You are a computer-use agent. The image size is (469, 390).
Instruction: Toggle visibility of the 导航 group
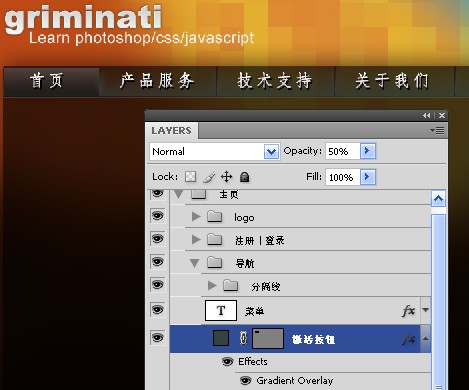click(x=158, y=262)
